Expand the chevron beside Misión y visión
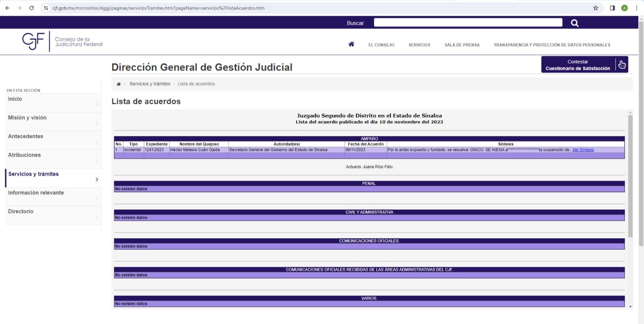 tap(97, 123)
